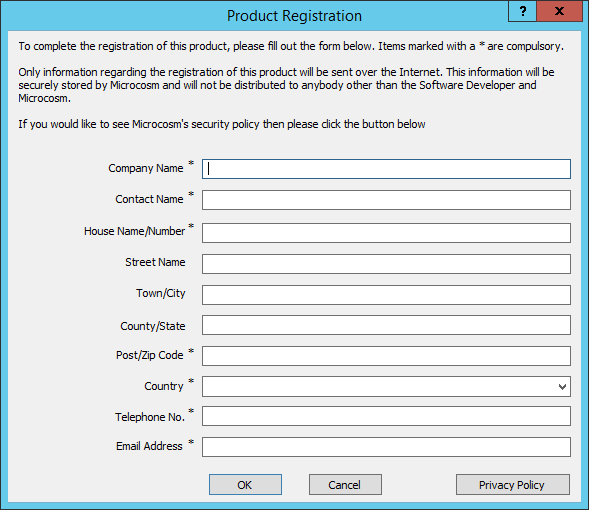Click into the Street Name field
Screen dimensions: 589x510
pyautogui.click(x=386, y=264)
